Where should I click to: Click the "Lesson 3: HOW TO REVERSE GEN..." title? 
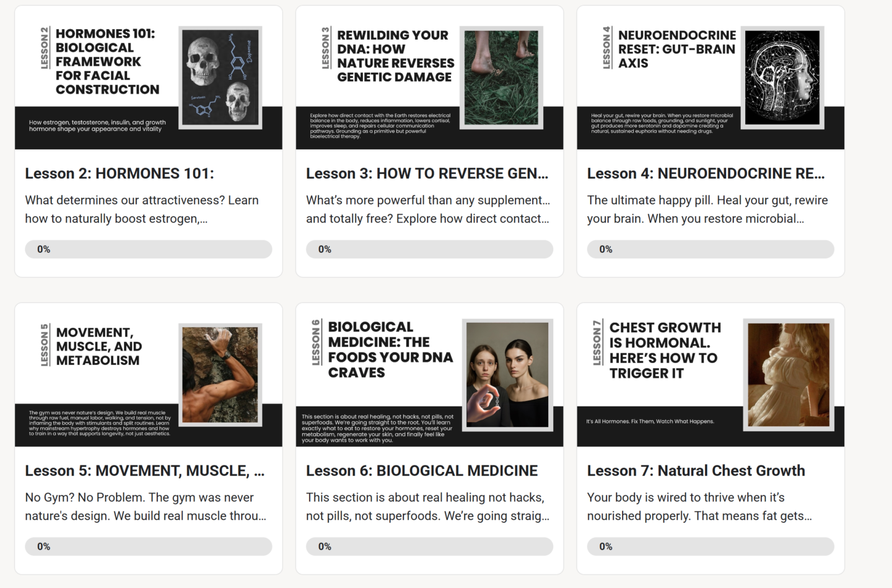coord(427,173)
